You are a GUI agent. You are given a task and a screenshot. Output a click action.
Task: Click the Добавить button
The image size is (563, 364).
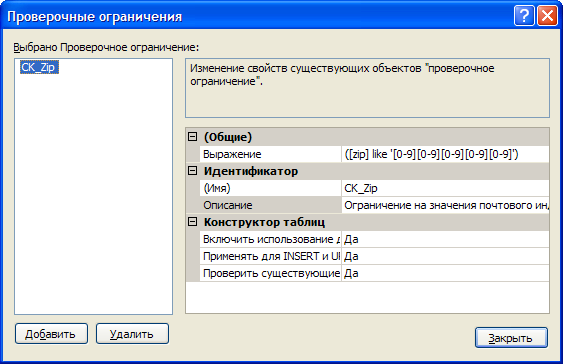point(51,333)
